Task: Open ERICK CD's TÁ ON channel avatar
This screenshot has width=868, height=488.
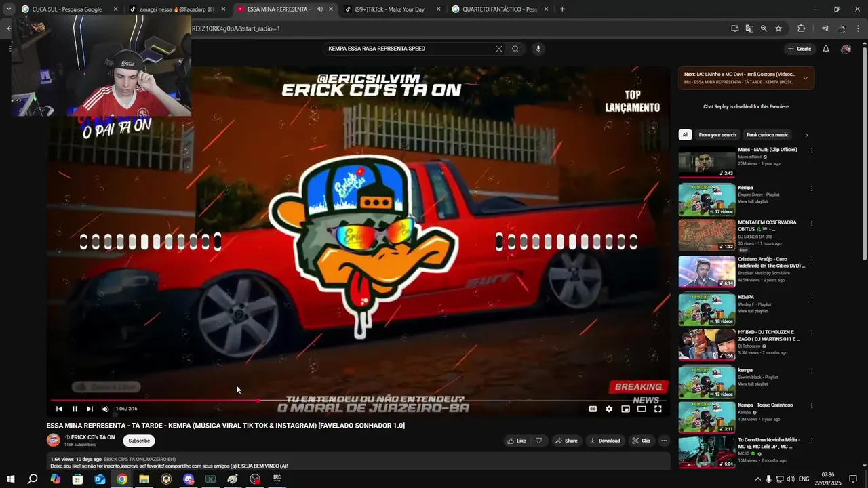Action: [53, 440]
